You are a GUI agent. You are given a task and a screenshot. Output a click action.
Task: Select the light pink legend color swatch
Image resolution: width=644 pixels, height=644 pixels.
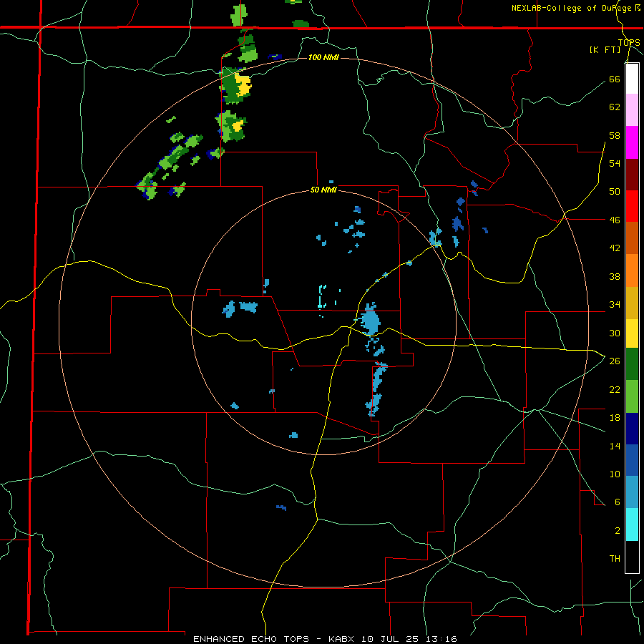tap(632, 110)
